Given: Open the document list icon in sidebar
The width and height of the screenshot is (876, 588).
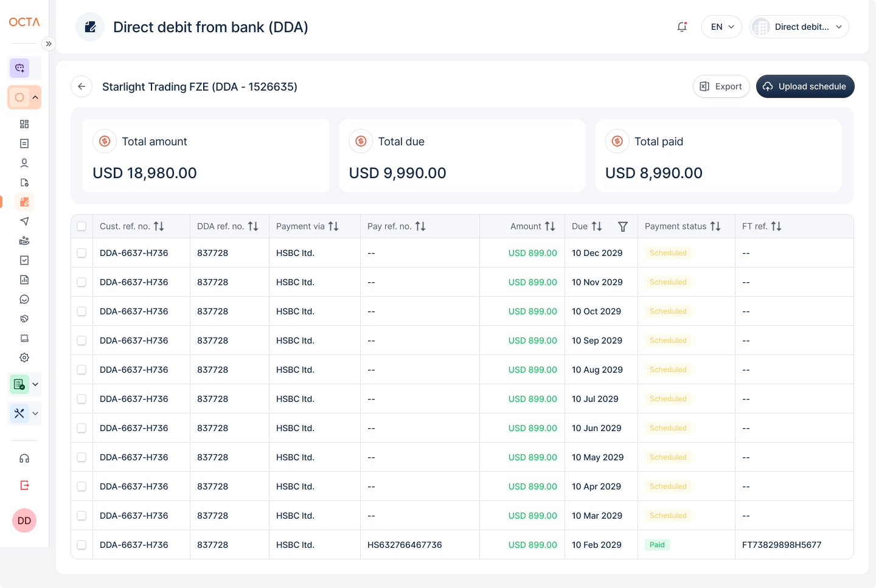Looking at the screenshot, I should coord(24,144).
